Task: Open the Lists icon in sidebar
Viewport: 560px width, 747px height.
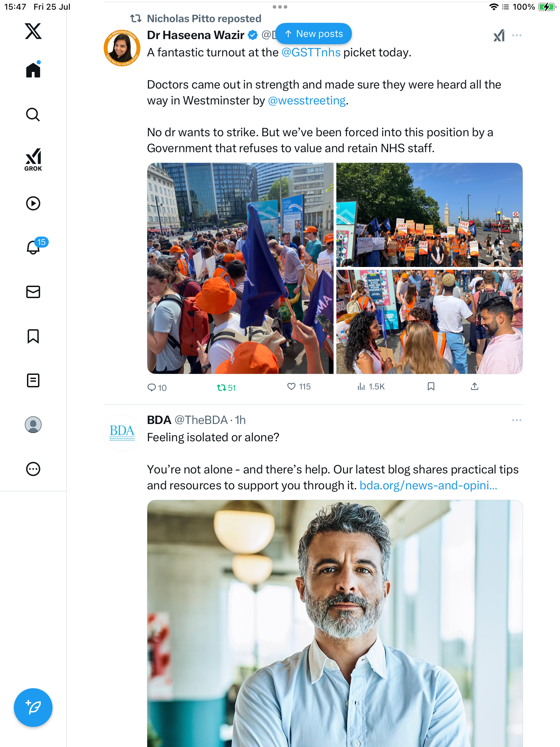Action: (33, 380)
